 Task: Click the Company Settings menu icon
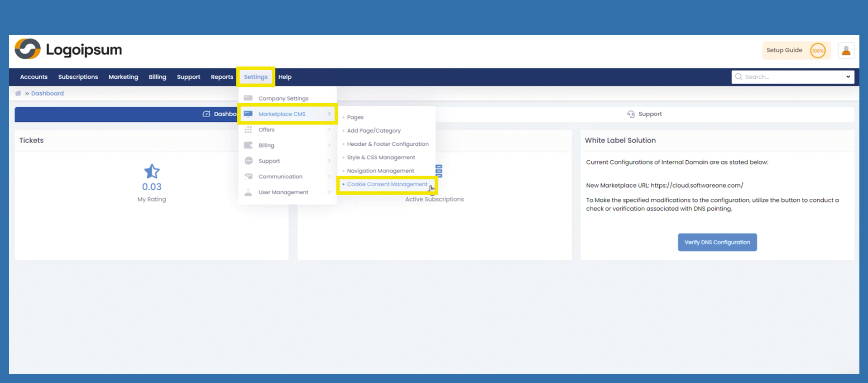click(x=248, y=98)
